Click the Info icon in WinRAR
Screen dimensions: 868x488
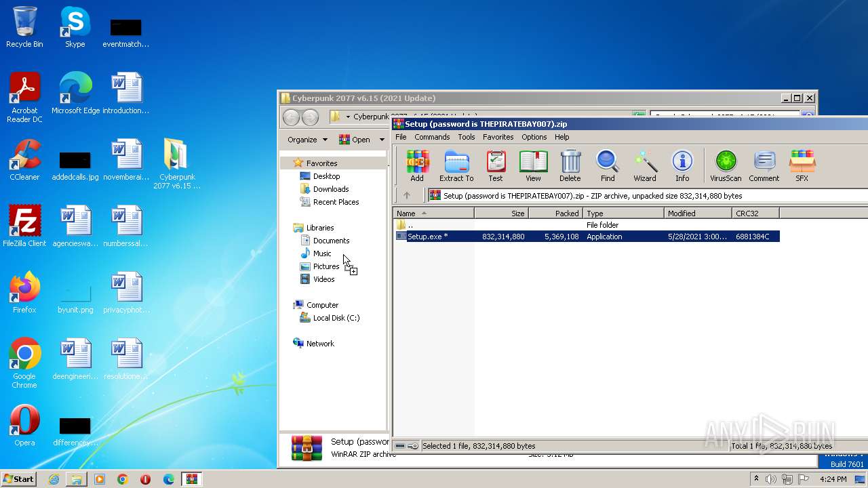click(682, 166)
